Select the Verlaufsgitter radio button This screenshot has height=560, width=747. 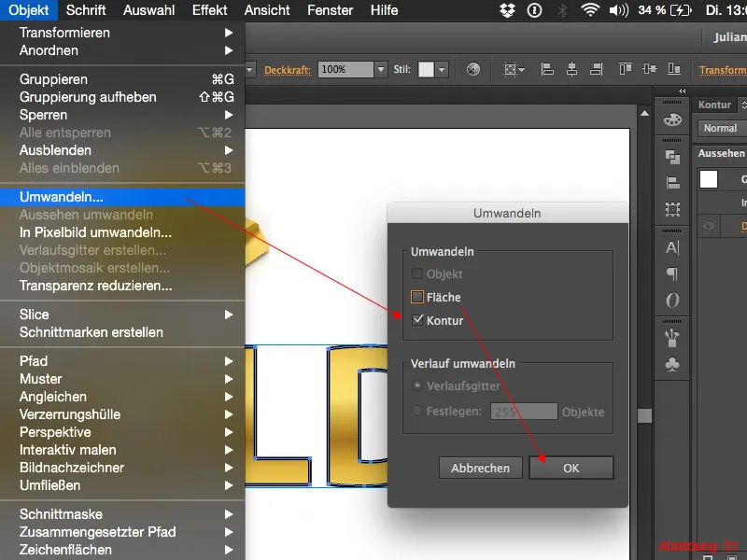point(416,385)
